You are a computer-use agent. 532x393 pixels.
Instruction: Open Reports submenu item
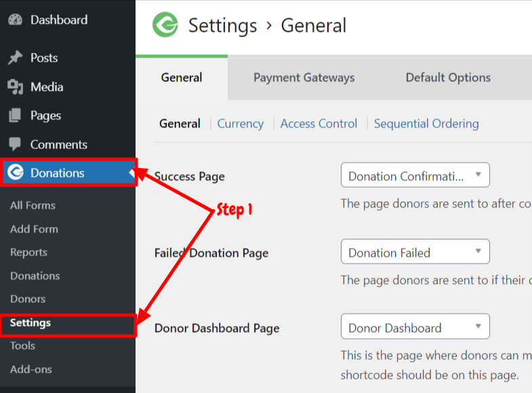click(29, 252)
